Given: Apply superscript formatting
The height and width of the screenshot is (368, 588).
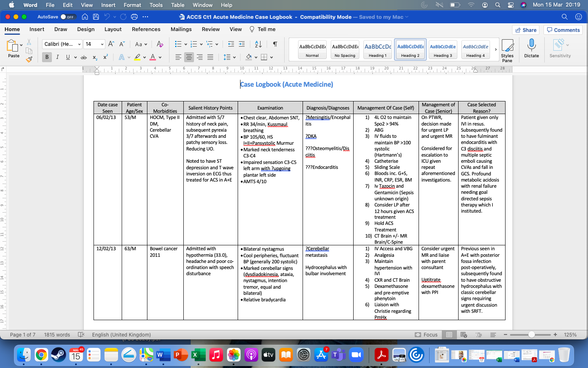Looking at the screenshot, I should click(105, 57).
